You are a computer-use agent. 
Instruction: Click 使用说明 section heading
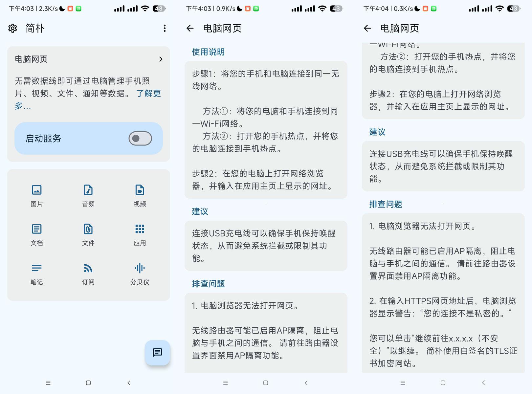[208, 52]
